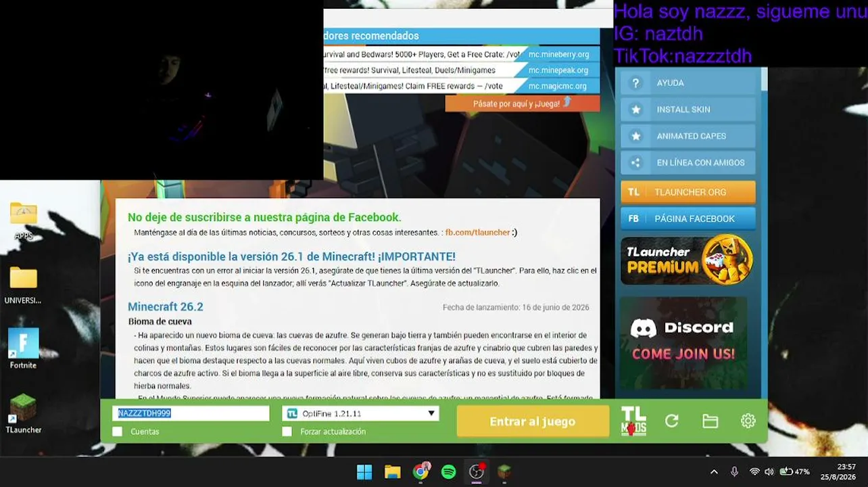Click the share icon beside EN LÍNEA CON AMIGOS
Screen dimensions: 868x487
coord(635,162)
